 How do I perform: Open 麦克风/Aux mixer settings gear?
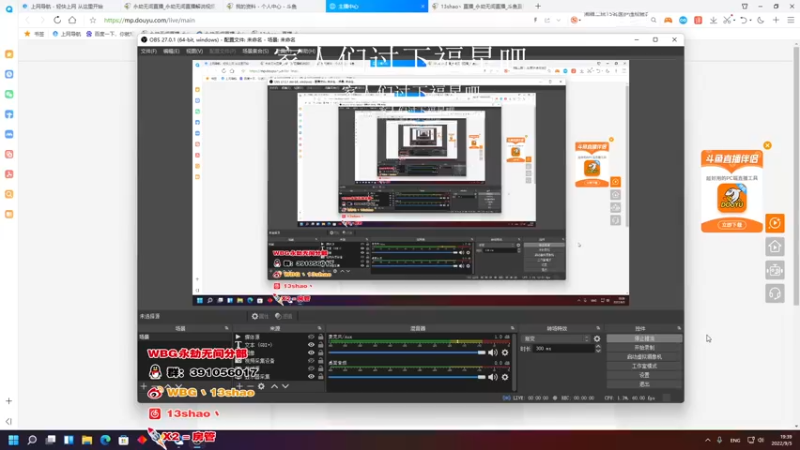point(505,353)
